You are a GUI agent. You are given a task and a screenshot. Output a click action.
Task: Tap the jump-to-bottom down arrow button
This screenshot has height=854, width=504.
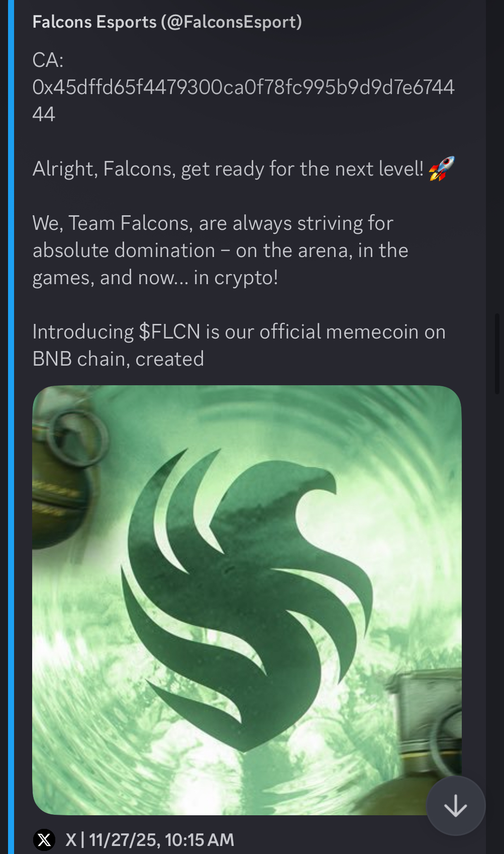click(455, 806)
